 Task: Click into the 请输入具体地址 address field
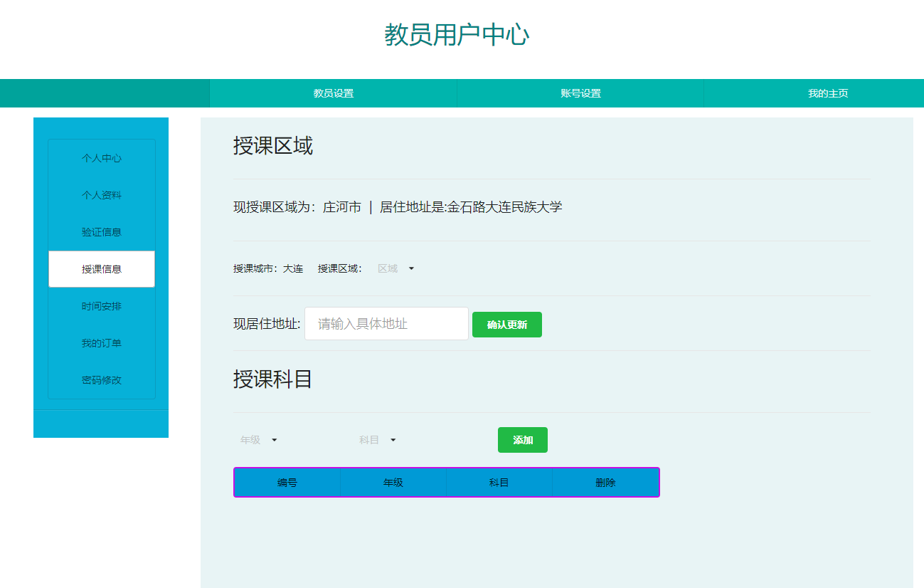pos(386,324)
